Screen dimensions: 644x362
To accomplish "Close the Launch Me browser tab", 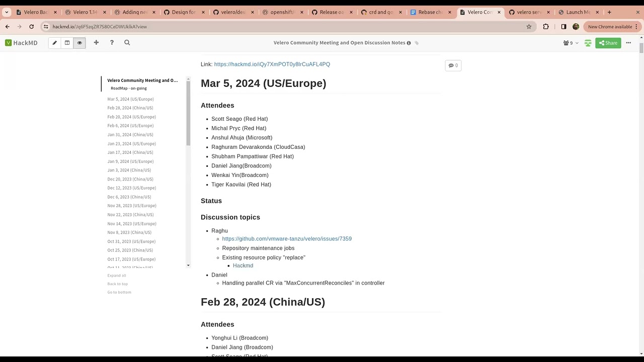I will click(597, 12).
